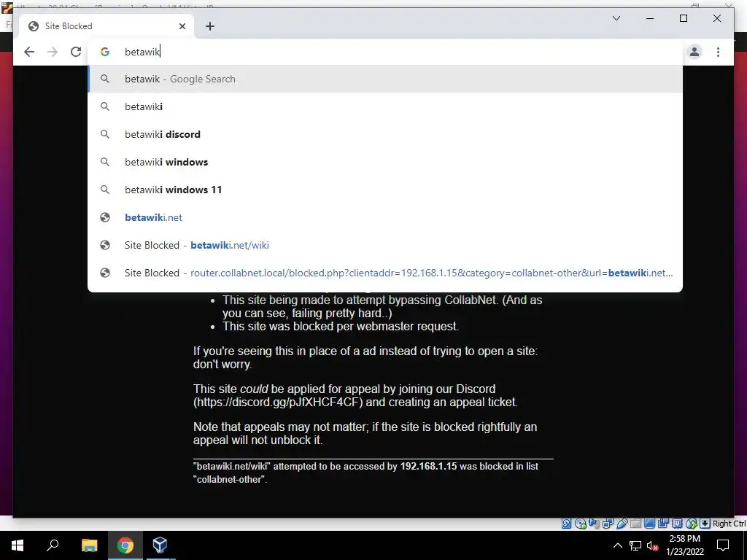Open the router.collabnet.local blocked.php suggestion
The height and width of the screenshot is (560, 747).
(x=385, y=273)
